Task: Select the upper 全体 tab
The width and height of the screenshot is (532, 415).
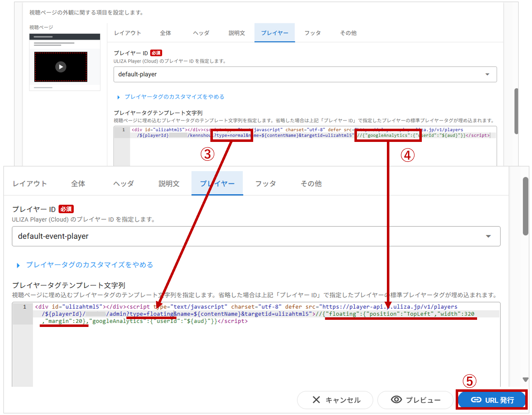Action: pos(165,33)
